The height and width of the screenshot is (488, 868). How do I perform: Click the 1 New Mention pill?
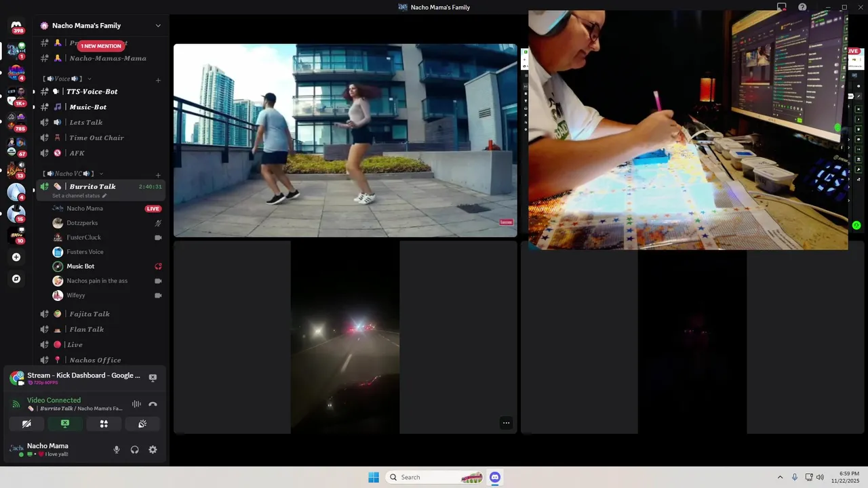(102, 46)
